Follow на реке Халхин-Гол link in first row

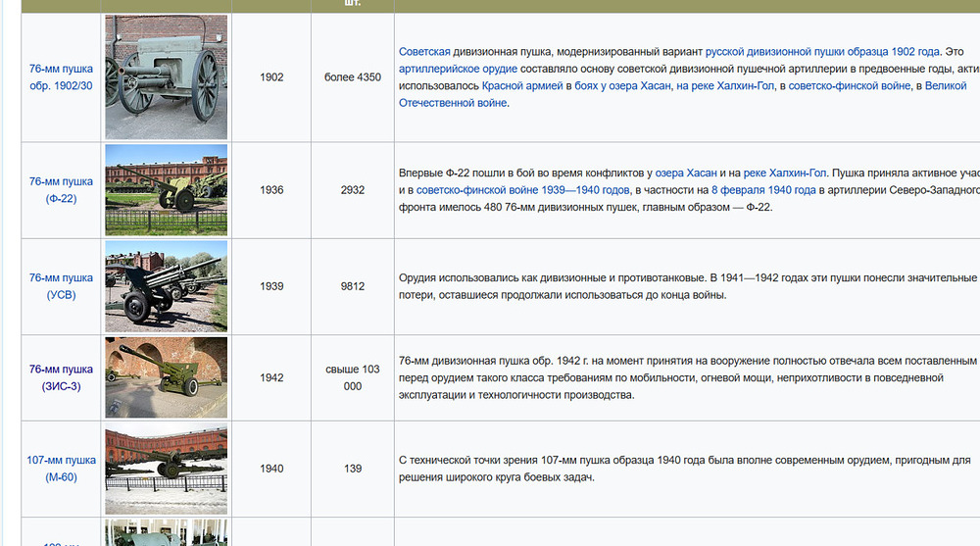coord(725,85)
